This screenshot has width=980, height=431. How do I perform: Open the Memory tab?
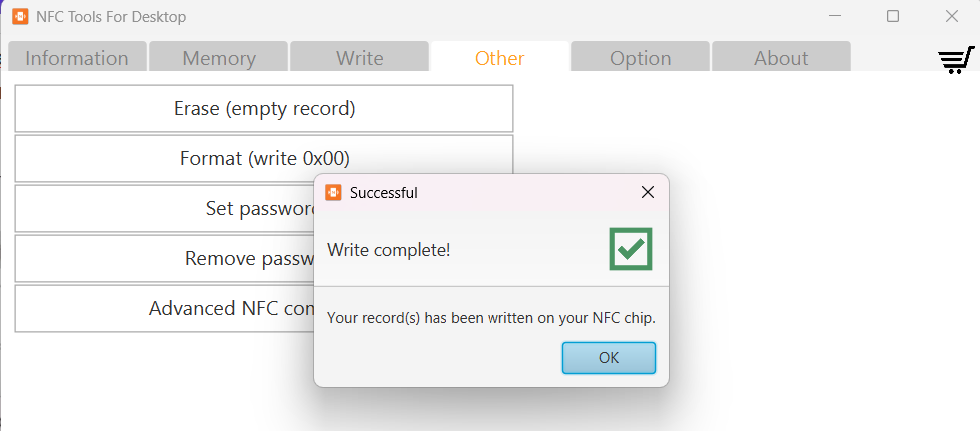click(219, 58)
